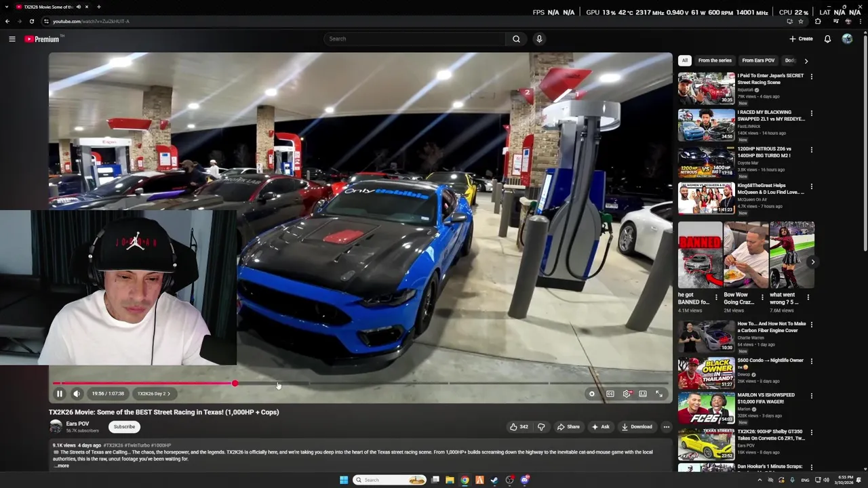Screen dimensions: 868x488
Task: Go to YouTube Premium home logo
Action: point(43,39)
